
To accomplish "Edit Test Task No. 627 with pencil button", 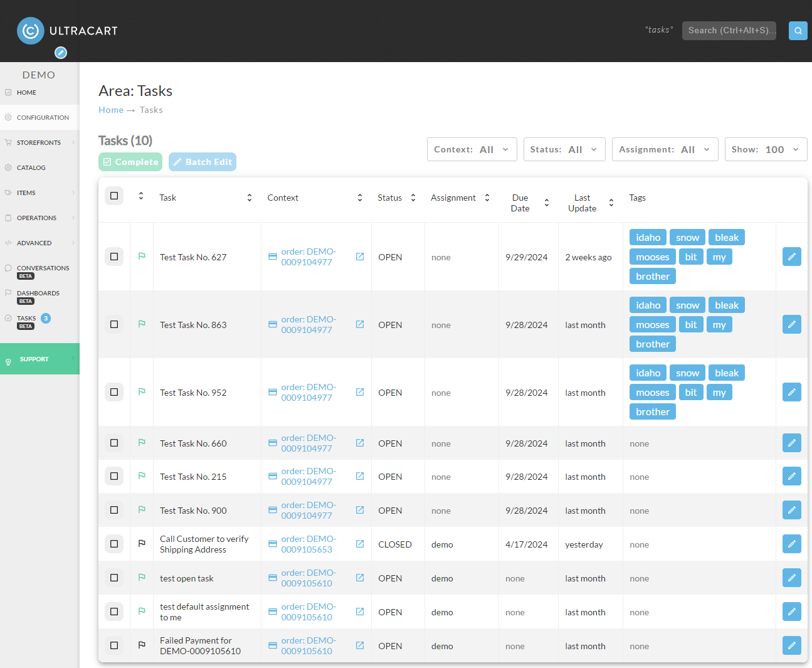I will click(792, 257).
